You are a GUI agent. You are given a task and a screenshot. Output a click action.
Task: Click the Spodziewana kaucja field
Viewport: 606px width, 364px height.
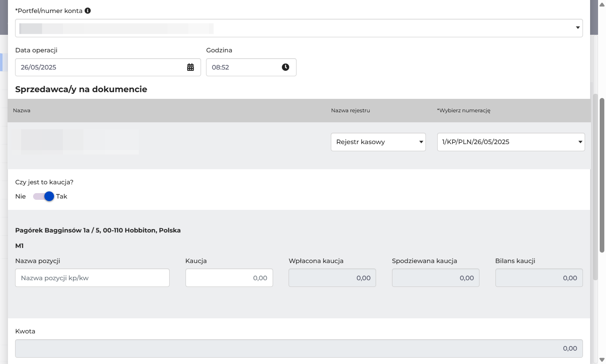coord(436,278)
